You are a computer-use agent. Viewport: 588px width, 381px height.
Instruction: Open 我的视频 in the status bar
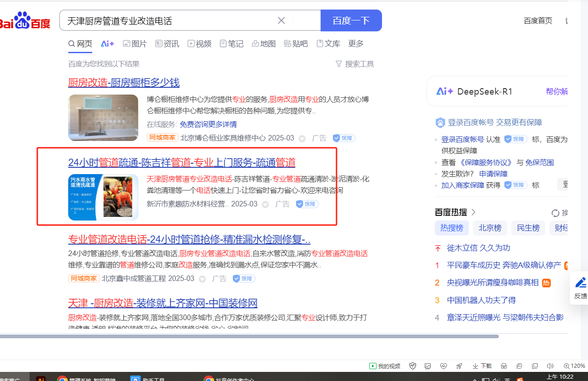(385, 366)
